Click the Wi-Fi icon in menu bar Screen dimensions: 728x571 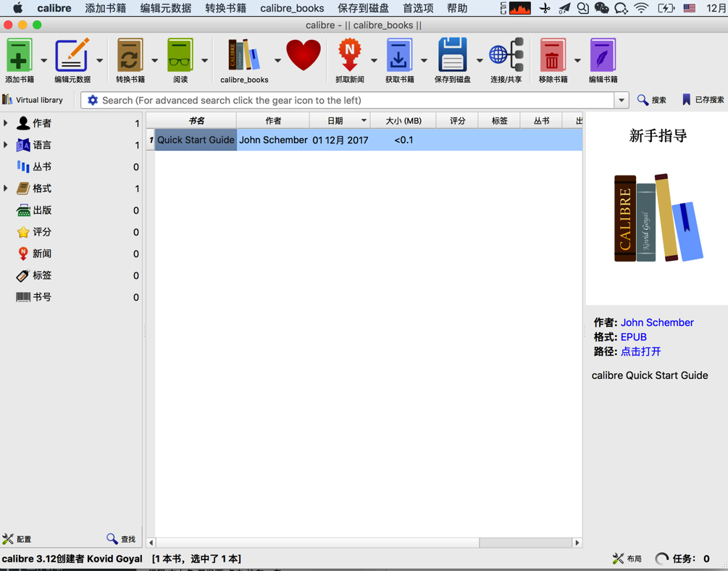click(641, 8)
